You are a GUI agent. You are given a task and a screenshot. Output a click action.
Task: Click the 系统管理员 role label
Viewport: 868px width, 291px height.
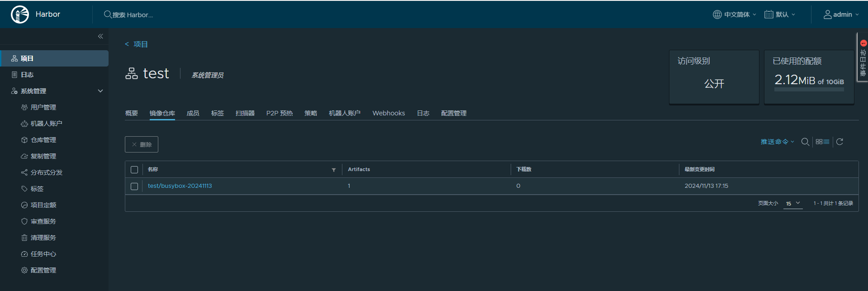(x=208, y=75)
